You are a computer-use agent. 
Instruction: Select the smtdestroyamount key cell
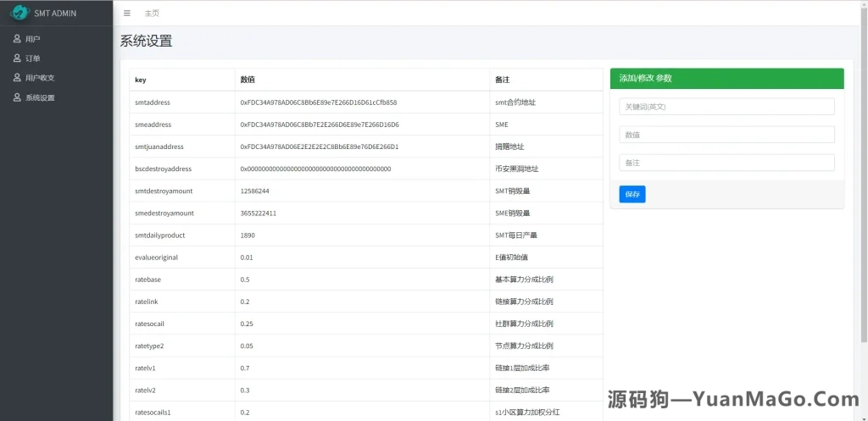tap(182, 191)
